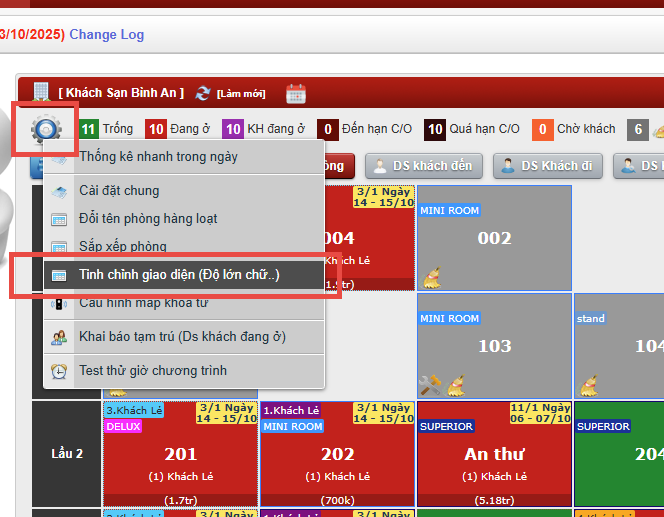Click the refresh icon beside Làm mới
This screenshot has height=517, width=664.
pos(204,93)
